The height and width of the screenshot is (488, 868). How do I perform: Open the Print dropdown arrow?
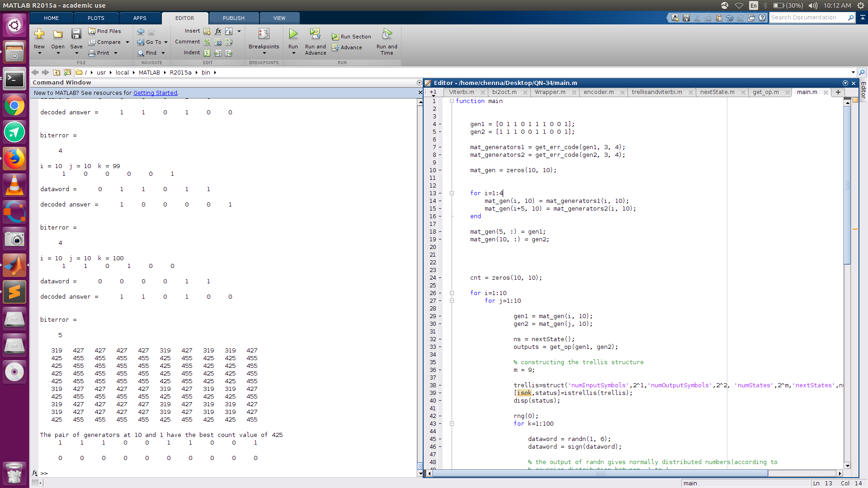tap(116, 53)
